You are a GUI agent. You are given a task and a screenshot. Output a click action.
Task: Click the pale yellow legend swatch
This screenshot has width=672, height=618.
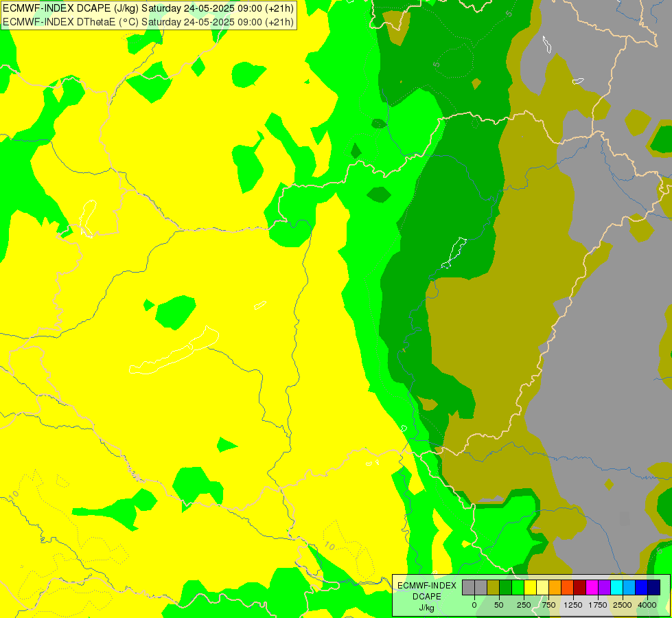click(542, 588)
